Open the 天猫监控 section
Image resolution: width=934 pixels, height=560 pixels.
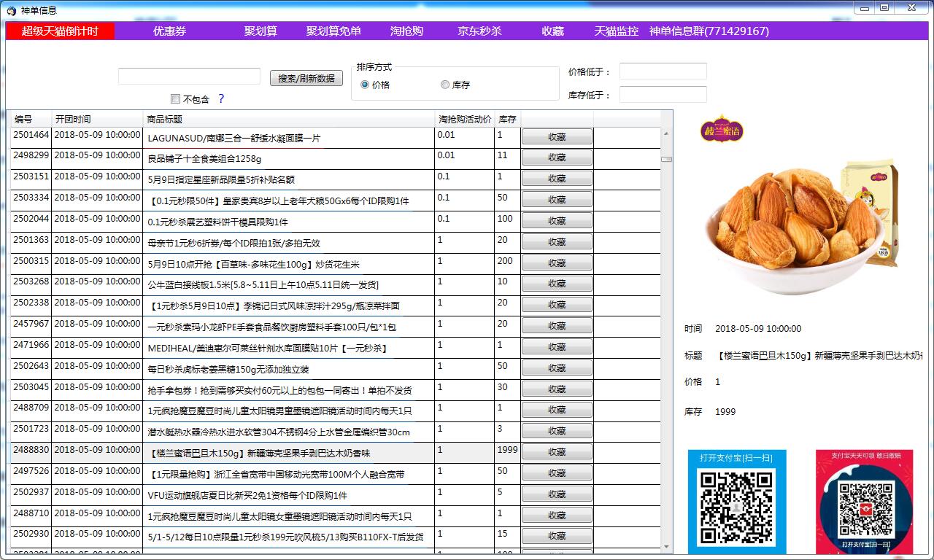[617, 31]
